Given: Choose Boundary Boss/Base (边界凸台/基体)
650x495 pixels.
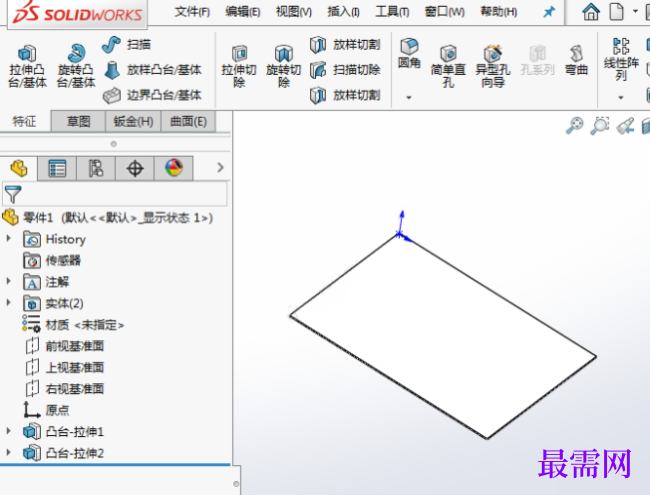Looking at the screenshot, I should pos(153,95).
